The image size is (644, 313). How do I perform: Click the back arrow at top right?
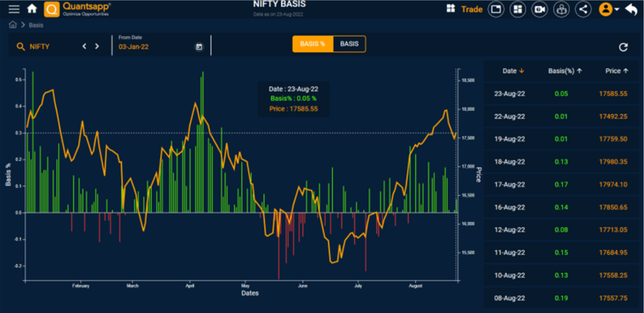click(631, 9)
